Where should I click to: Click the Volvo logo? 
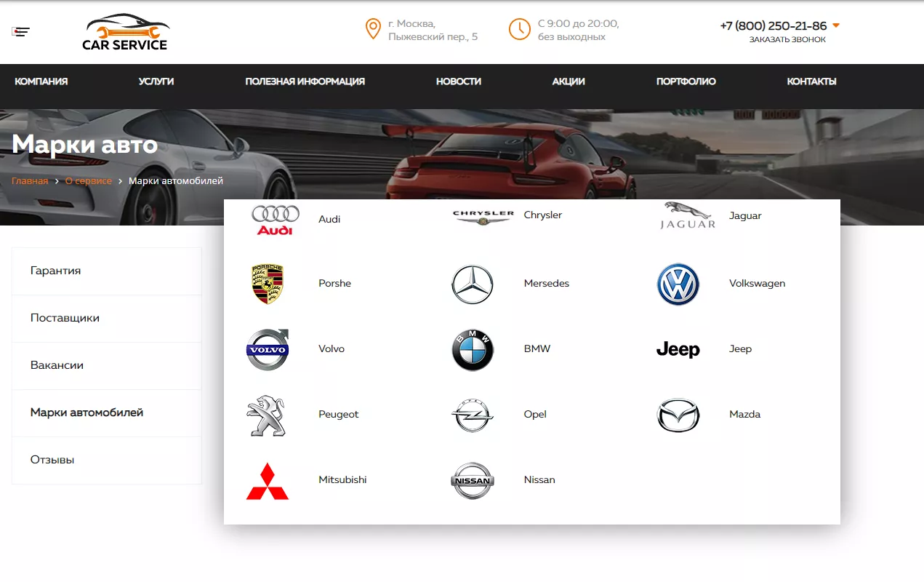coord(268,349)
